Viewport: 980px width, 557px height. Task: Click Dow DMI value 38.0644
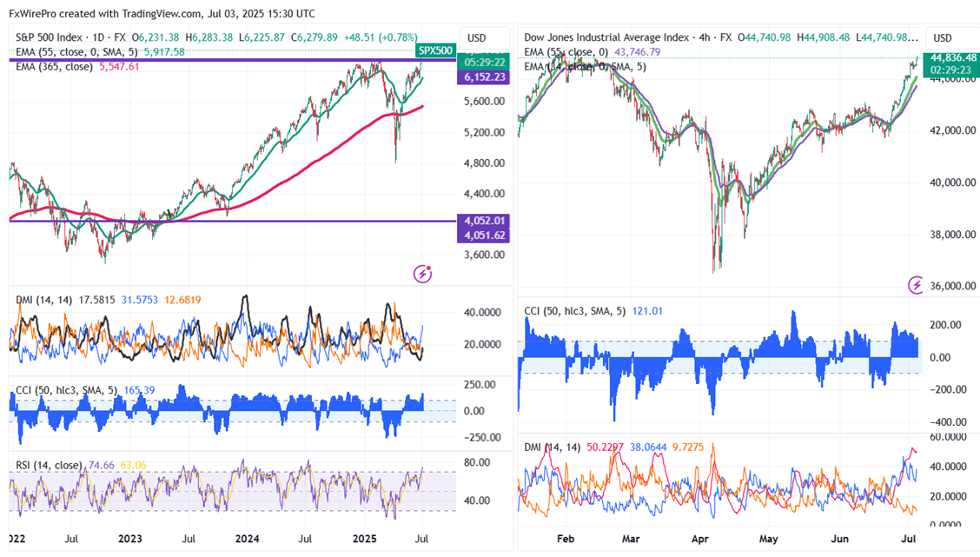(648, 447)
